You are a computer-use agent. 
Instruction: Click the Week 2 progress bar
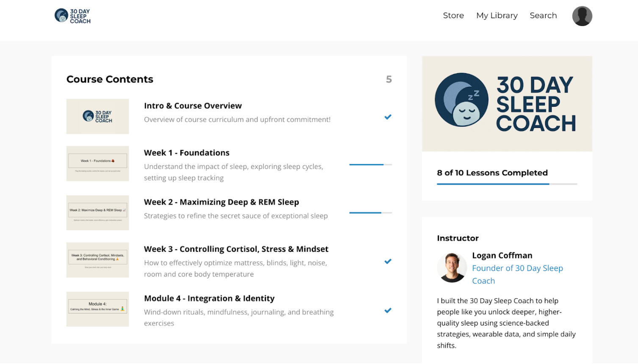click(x=370, y=213)
